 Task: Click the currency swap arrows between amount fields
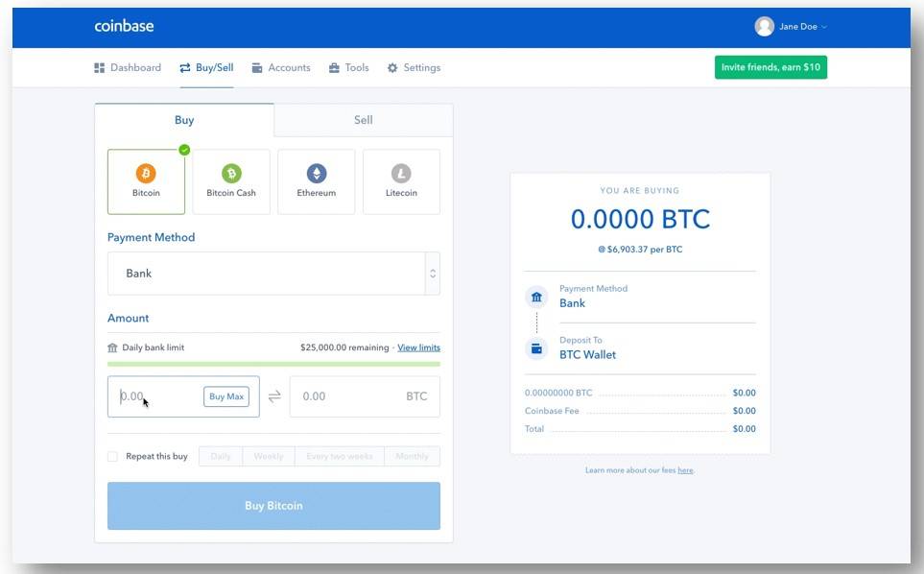pyautogui.click(x=273, y=395)
